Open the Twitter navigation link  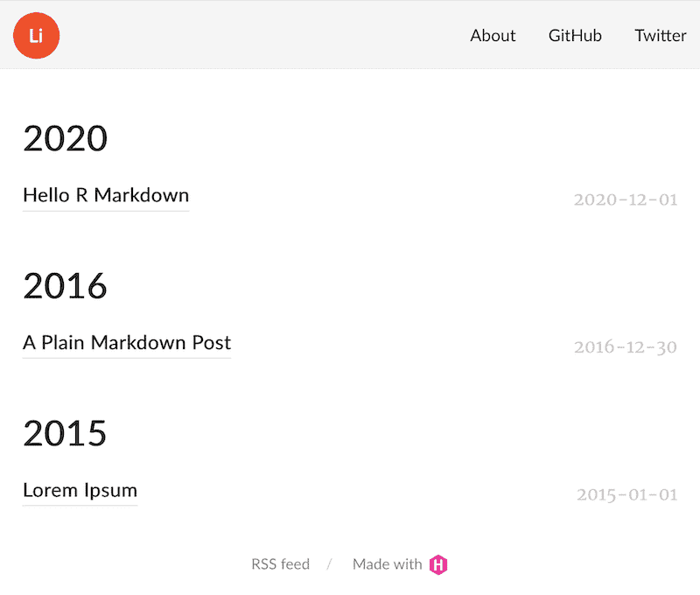point(661,36)
